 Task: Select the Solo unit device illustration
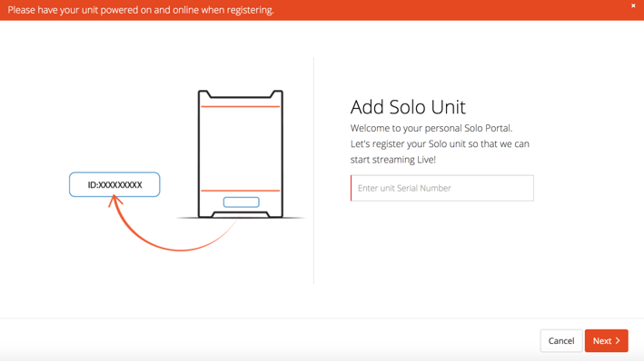coord(241,154)
